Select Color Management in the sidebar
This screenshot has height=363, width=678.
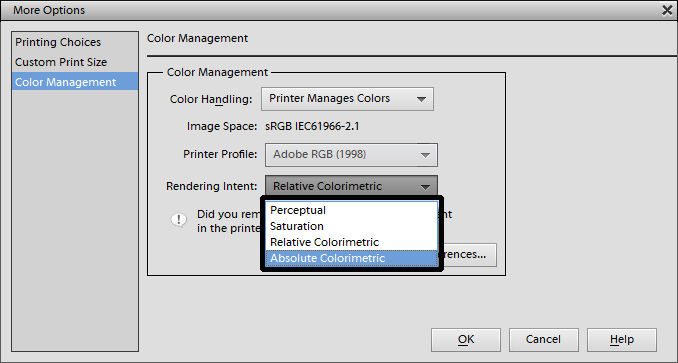click(75, 82)
